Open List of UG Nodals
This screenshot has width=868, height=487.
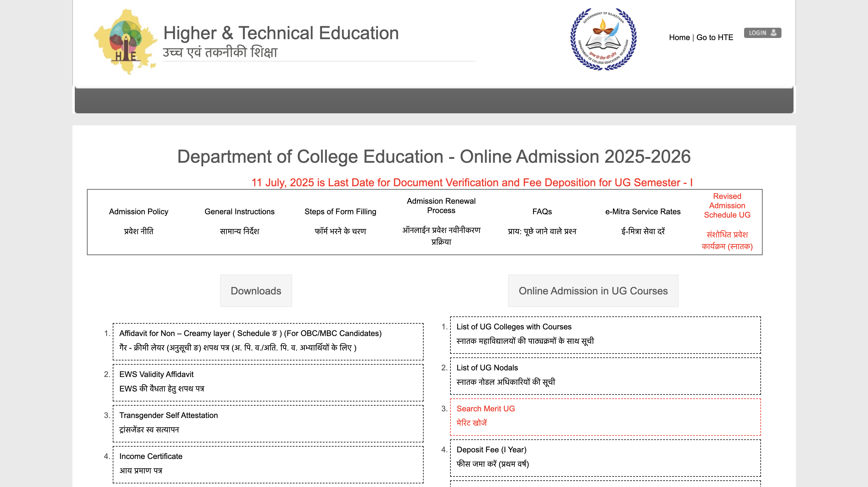(605, 376)
